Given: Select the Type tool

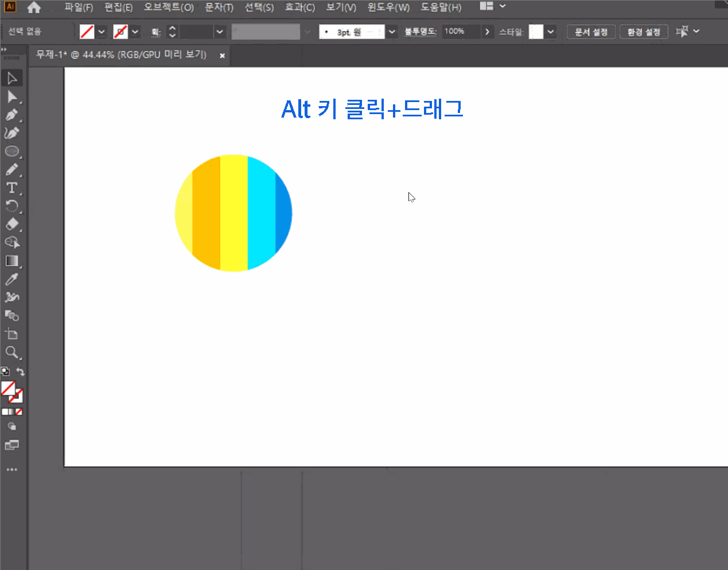Looking at the screenshot, I should 13,188.
